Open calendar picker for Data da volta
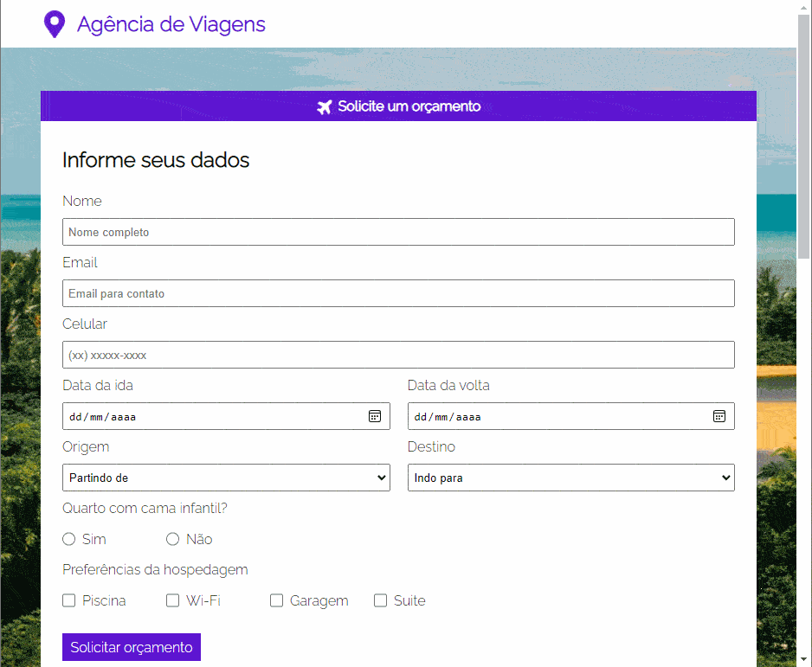 point(719,416)
